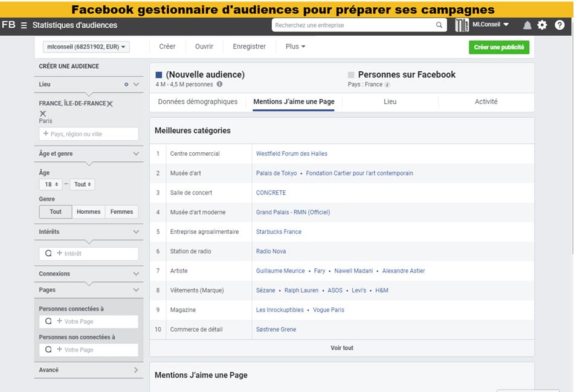Select Femmes gender option

[121, 211]
